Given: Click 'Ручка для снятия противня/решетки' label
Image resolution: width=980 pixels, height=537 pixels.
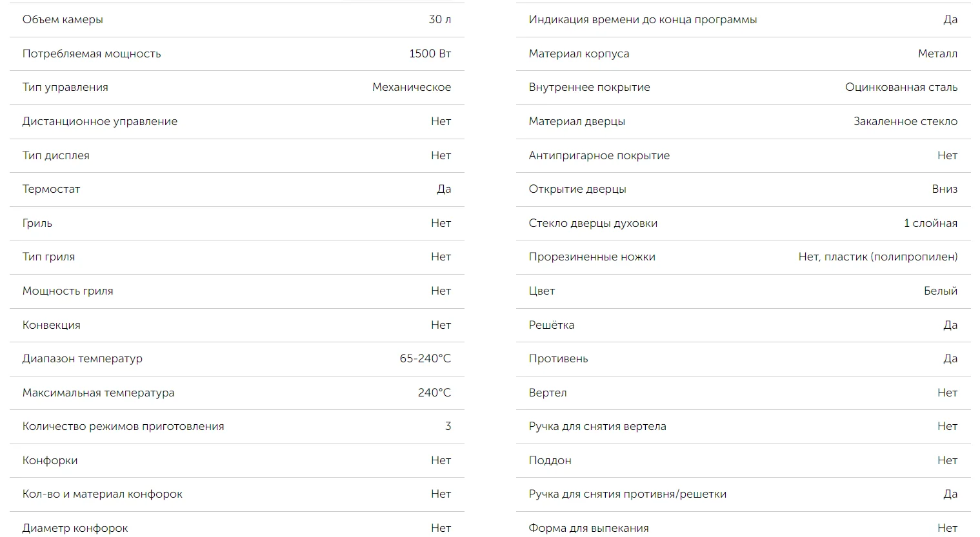Looking at the screenshot, I should 628,494.
